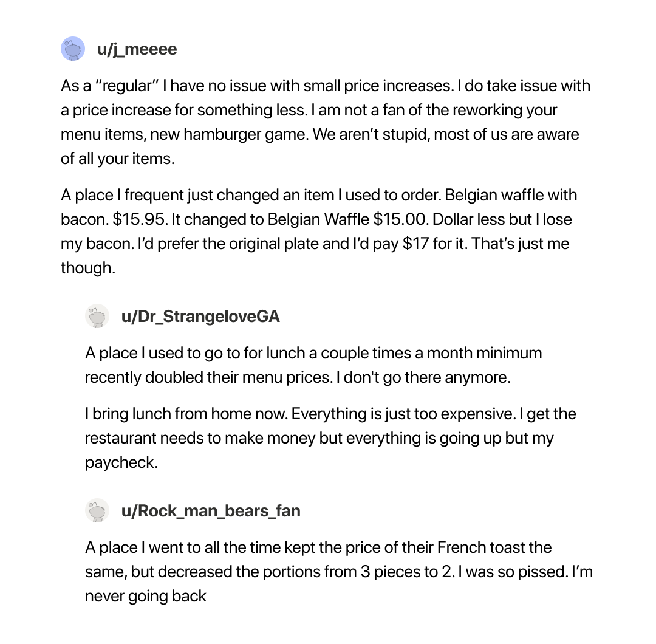
Task: Click the word "paycheck." ending the reply
Action: 121,462
